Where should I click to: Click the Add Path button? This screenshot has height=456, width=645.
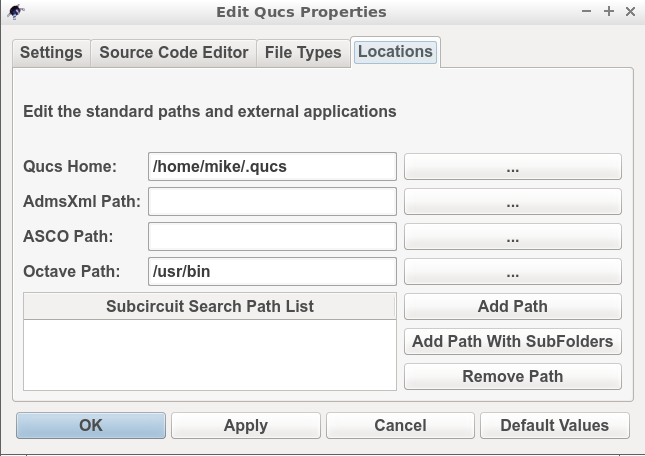pyautogui.click(x=513, y=306)
